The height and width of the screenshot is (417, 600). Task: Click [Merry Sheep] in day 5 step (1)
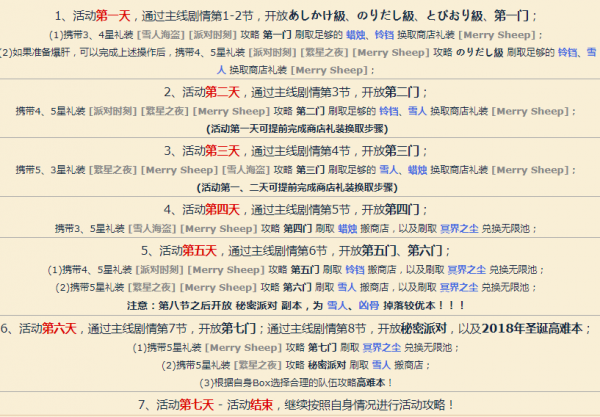pos(226,270)
